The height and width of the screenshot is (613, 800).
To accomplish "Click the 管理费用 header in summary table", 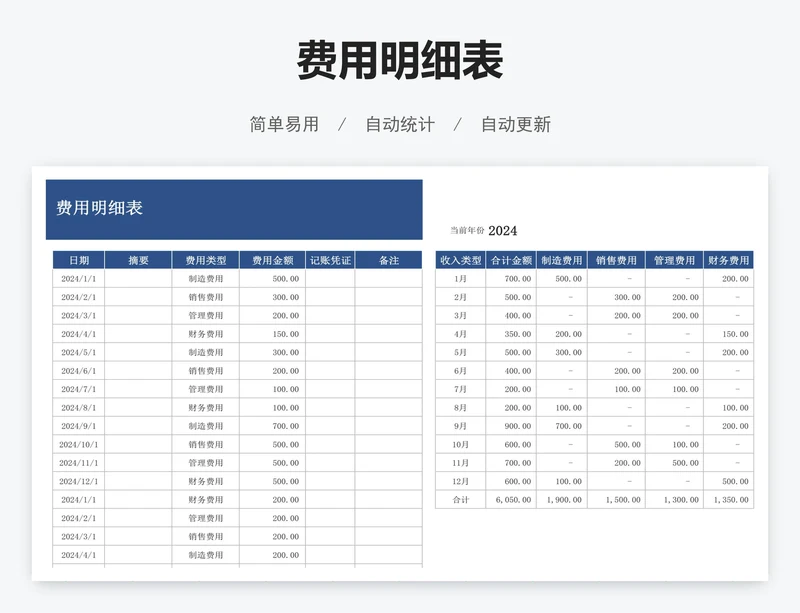I will (x=674, y=260).
